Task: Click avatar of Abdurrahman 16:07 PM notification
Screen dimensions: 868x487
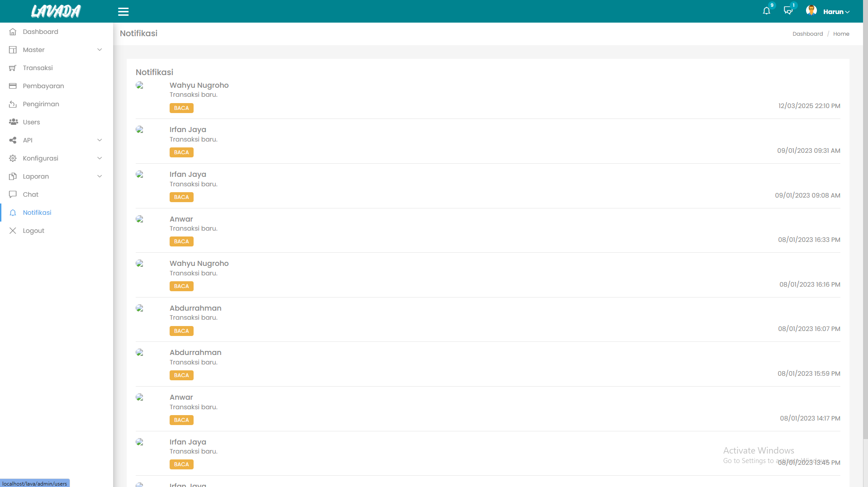Action: (x=140, y=308)
